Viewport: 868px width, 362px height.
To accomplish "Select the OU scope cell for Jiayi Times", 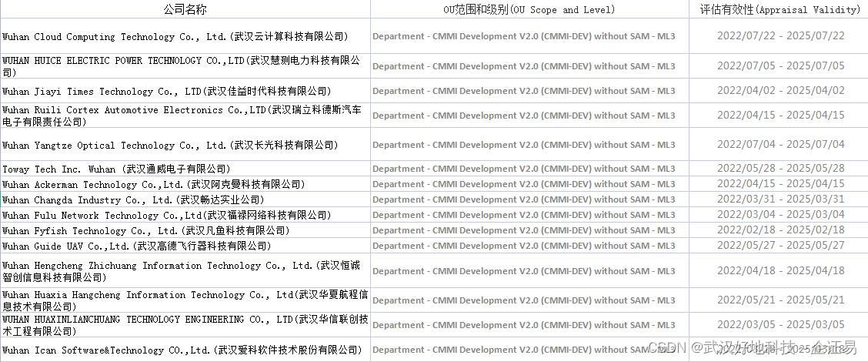I will [529, 91].
